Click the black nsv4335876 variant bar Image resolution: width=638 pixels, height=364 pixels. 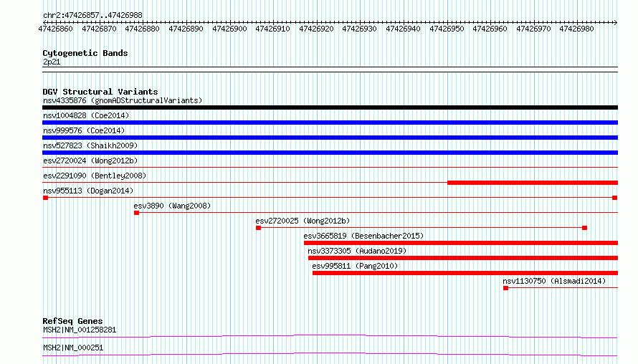coord(330,107)
